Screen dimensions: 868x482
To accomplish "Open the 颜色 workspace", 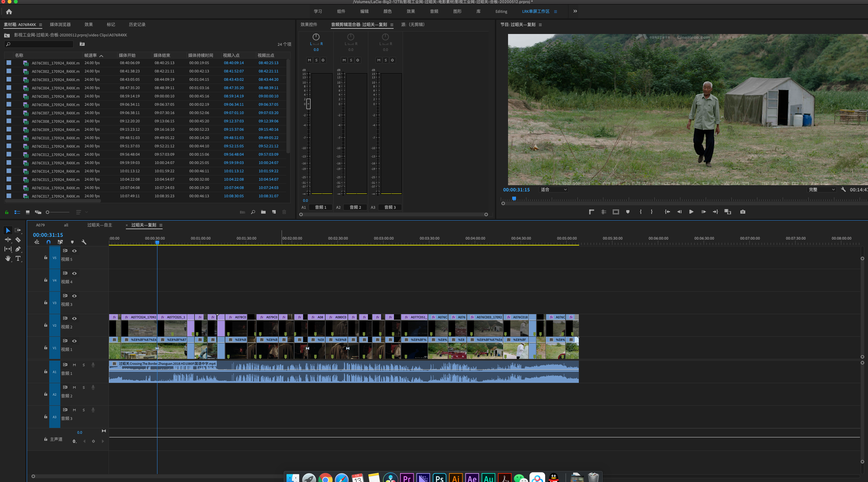I will tap(387, 11).
